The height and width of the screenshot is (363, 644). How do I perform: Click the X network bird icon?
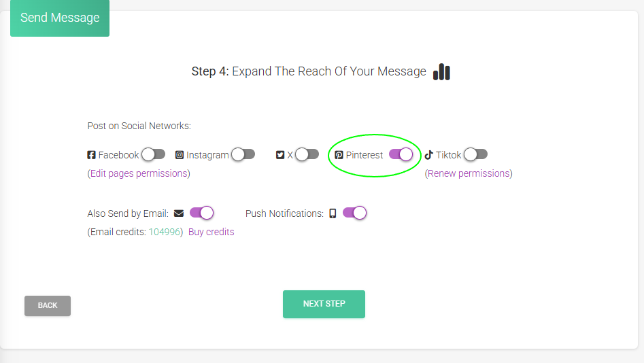tap(280, 155)
